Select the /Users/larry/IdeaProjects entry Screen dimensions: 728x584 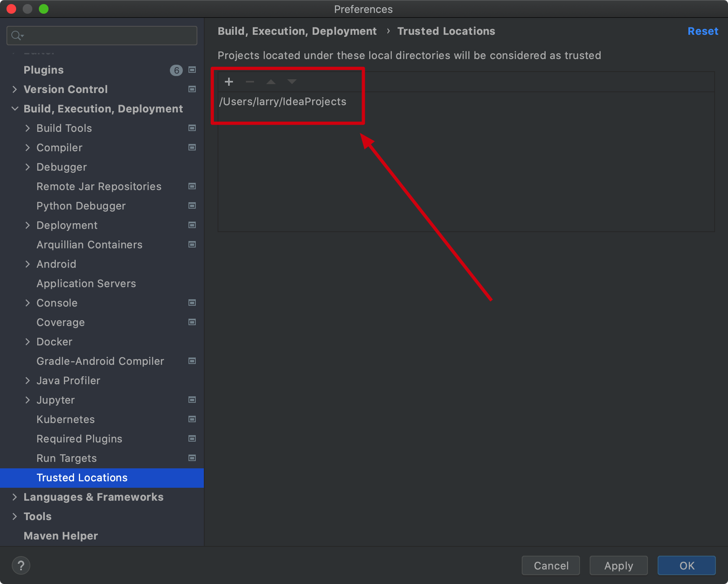(283, 102)
